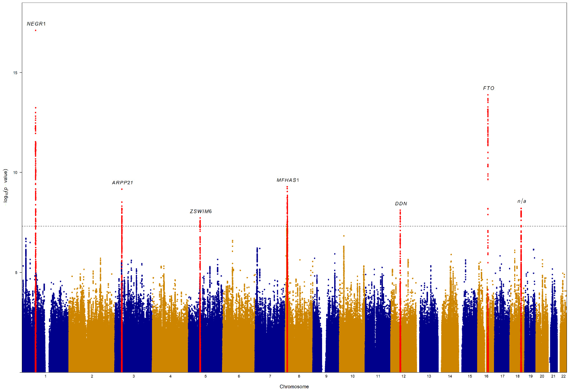569x392 pixels.
Task: Click the y-axis tick label 5
Action: (x=16, y=272)
